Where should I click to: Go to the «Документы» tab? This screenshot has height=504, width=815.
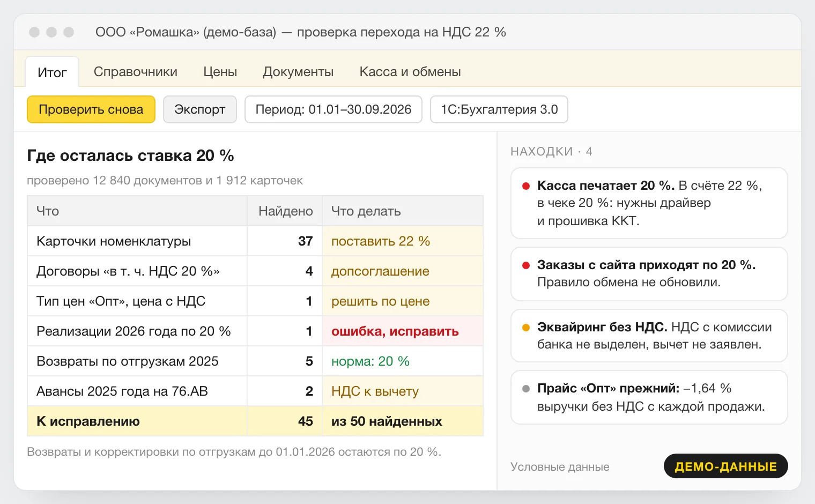[298, 72]
